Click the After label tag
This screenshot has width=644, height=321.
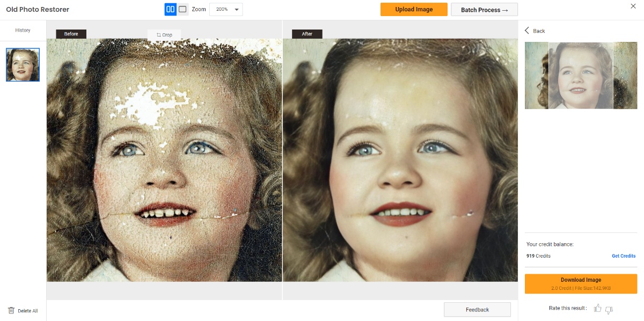[x=307, y=34]
